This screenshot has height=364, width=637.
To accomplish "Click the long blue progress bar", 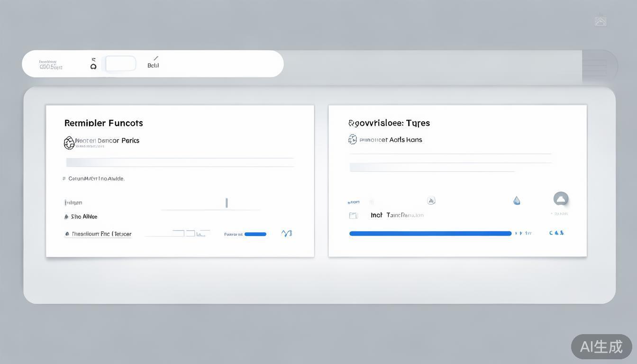I will pos(430,234).
